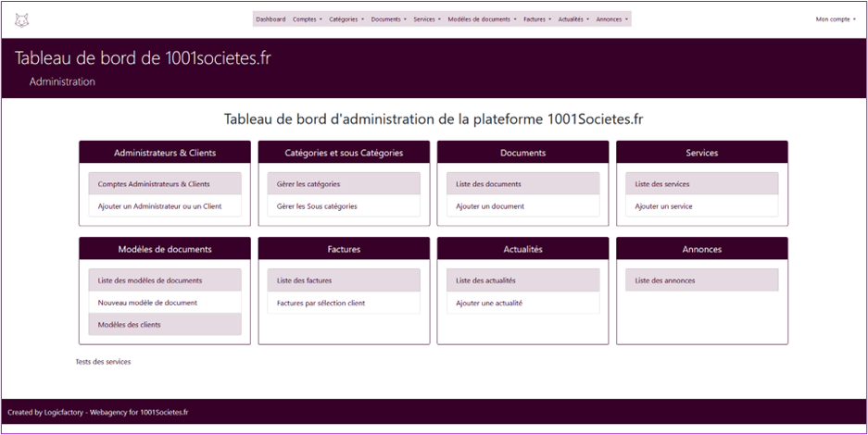Open Comptes Administrateurs & Clients link
Screen dimensions: 868x435
pos(165,183)
